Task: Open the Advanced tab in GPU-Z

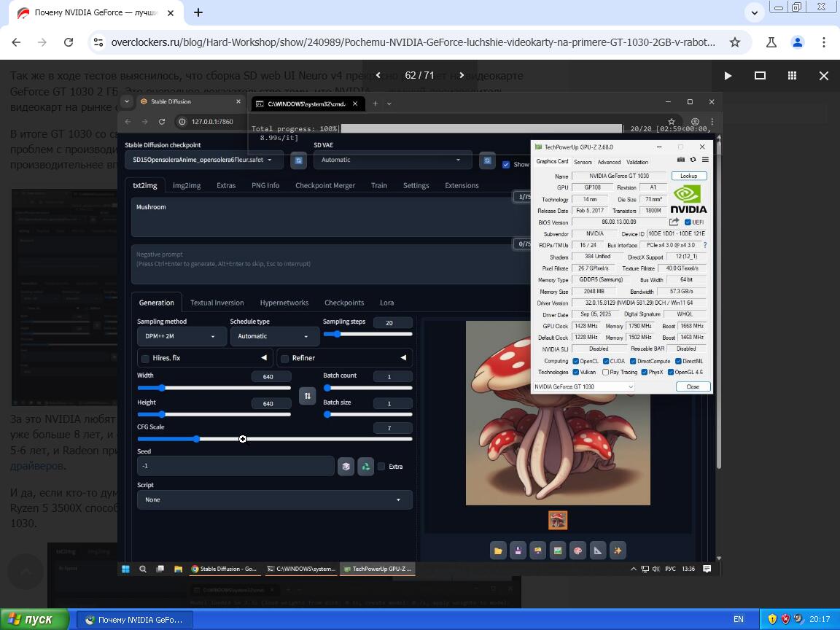Action: [x=609, y=162]
